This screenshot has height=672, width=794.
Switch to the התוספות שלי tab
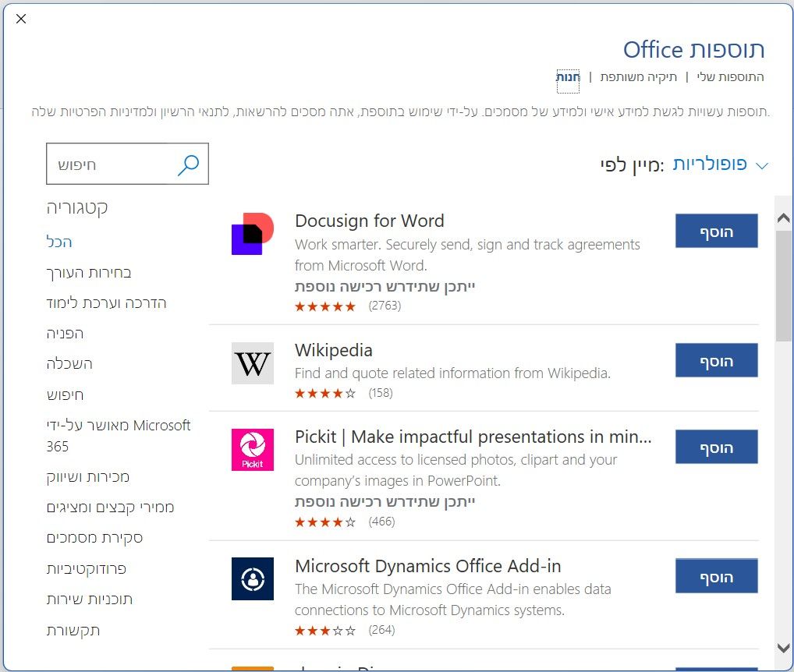pyautogui.click(x=731, y=77)
